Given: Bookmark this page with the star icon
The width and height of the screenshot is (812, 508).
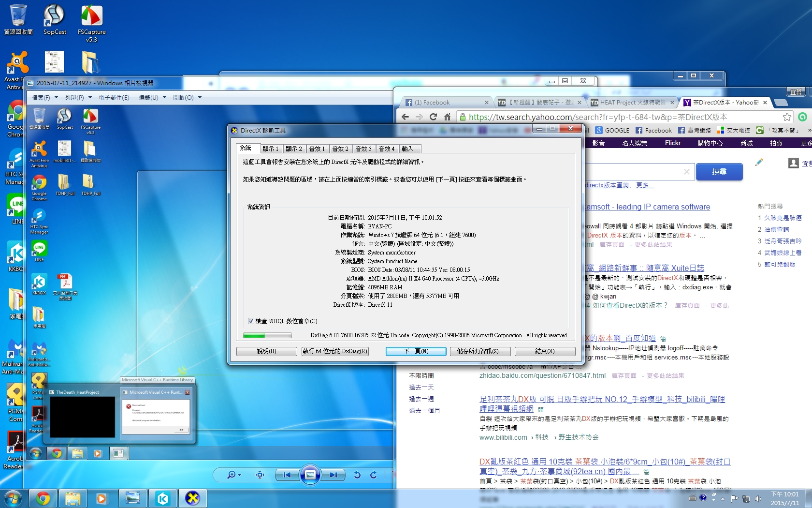Looking at the screenshot, I should (787, 117).
